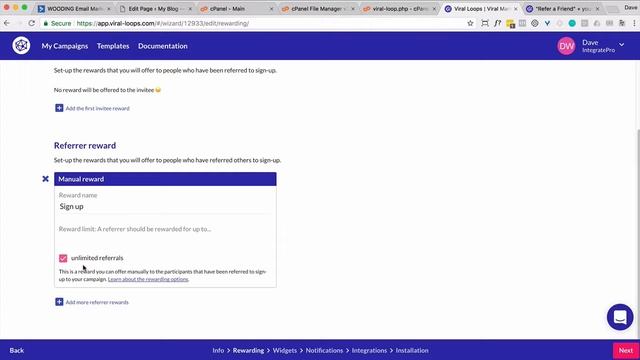Click the screen capture extension icon
Viewport: 640px width, 360px height.
coord(484,23)
